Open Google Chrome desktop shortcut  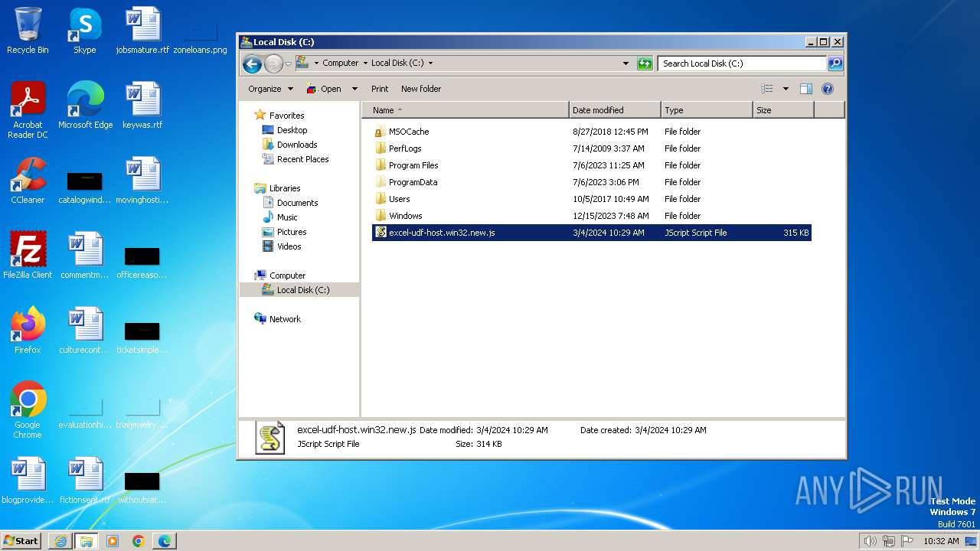pos(28,410)
